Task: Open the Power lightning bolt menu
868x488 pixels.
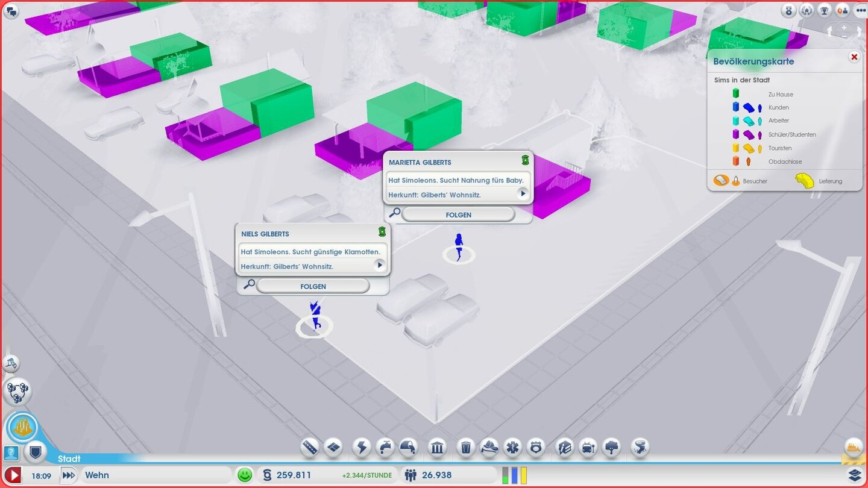Action: point(362,447)
